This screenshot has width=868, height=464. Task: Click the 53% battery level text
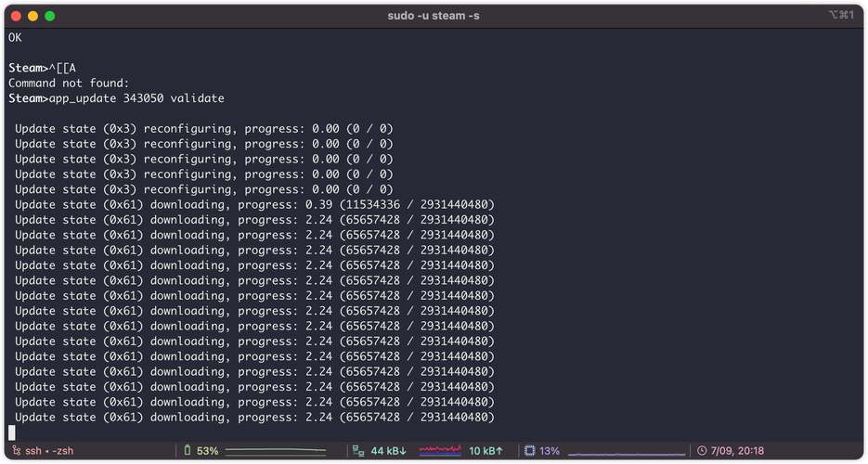(x=207, y=451)
